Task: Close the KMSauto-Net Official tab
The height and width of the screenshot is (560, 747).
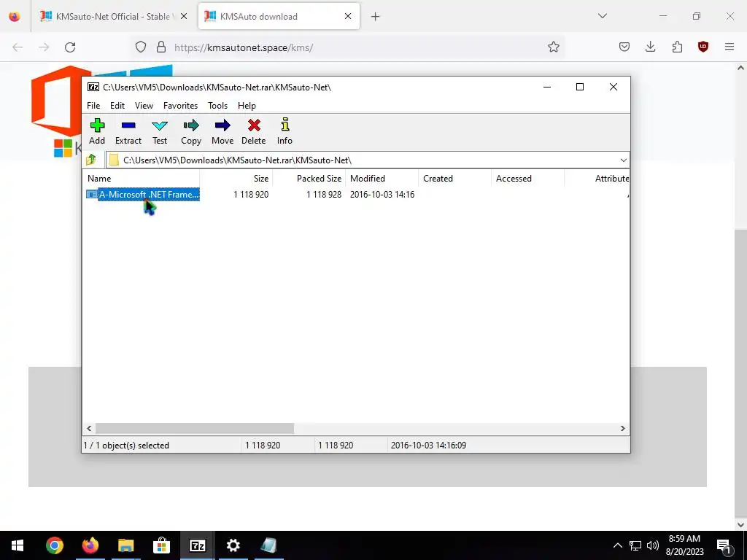Action: [184, 17]
